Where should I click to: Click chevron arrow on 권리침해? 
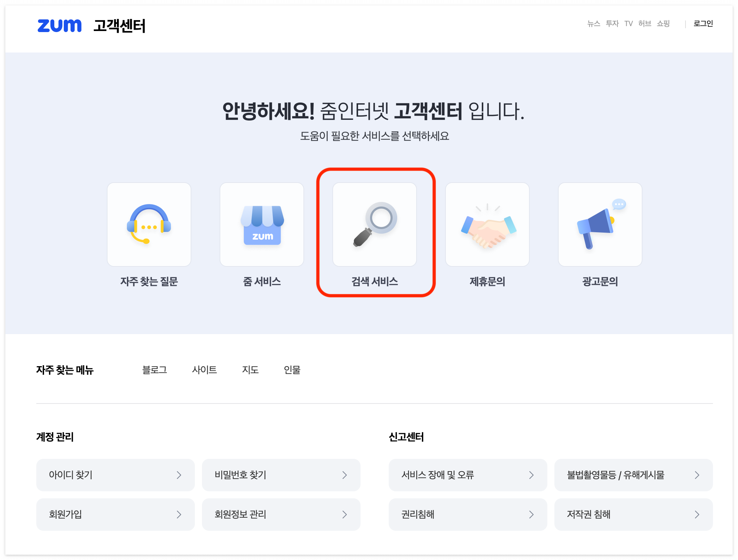tap(531, 515)
